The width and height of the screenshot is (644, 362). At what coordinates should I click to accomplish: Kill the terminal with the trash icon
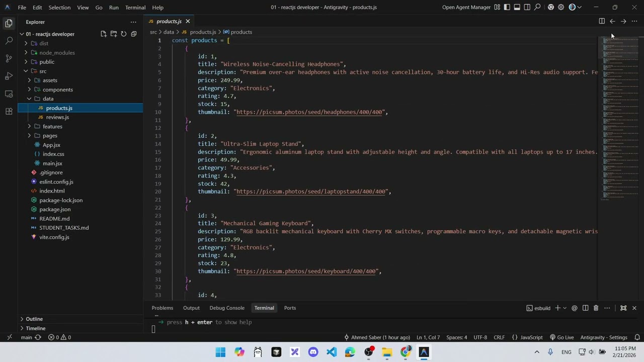(x=596, y=308)
